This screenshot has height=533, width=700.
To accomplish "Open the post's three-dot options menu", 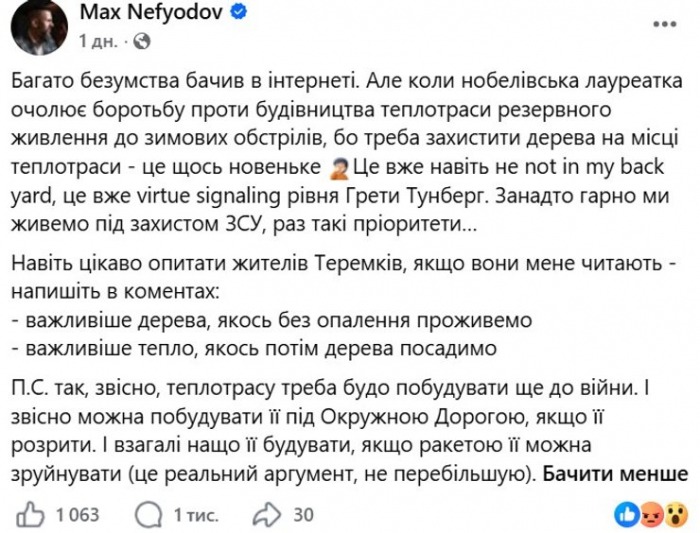I will click(665, 24).
